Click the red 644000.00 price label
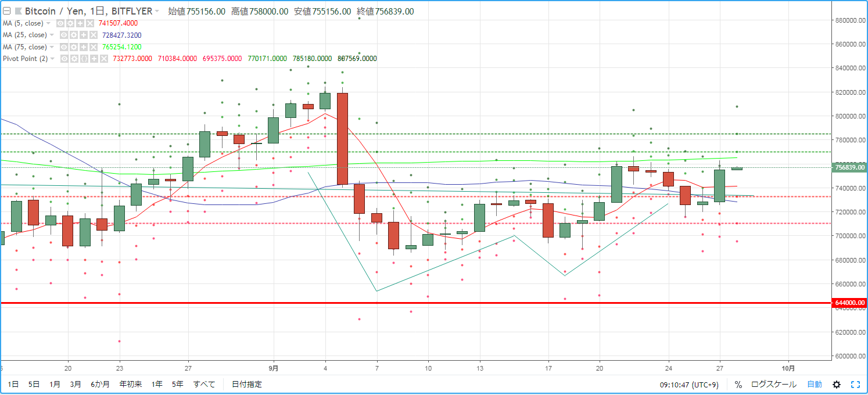 click(x=850, y=303)
